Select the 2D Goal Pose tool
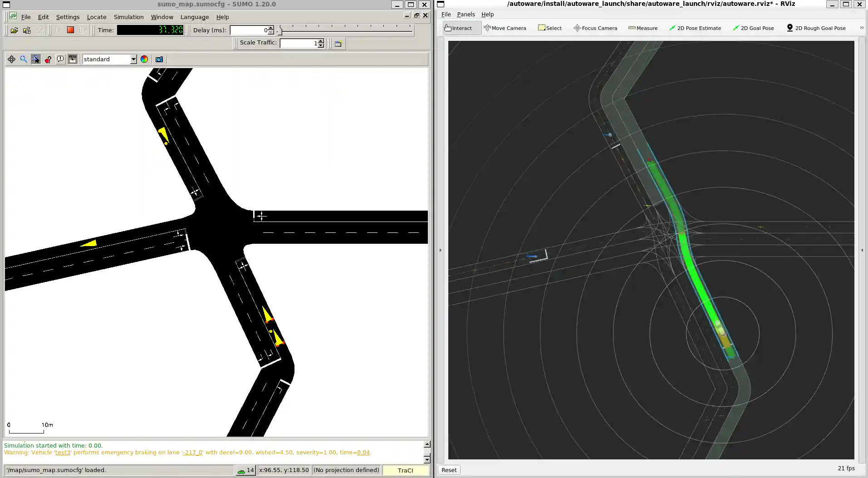The width and height of the screenshot is (868, 478). pyautogui.click(x=753, y=28)
